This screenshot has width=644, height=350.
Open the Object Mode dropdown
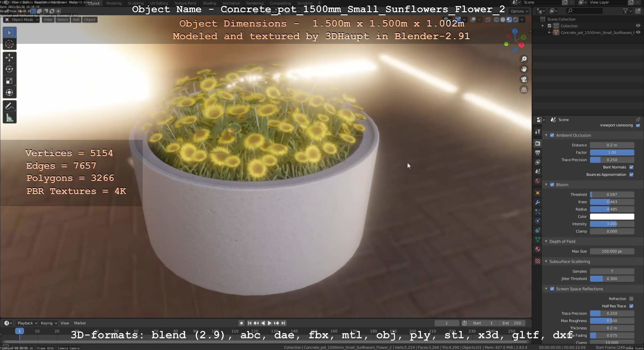pos(22,19)
